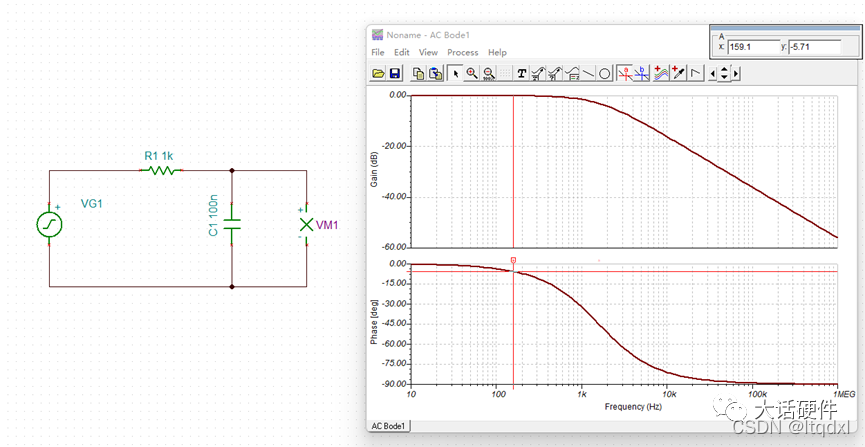Viewport: 865px width, 447px height.
Task: Click the first auto label curve icon
Action: [x=538, y=73]
